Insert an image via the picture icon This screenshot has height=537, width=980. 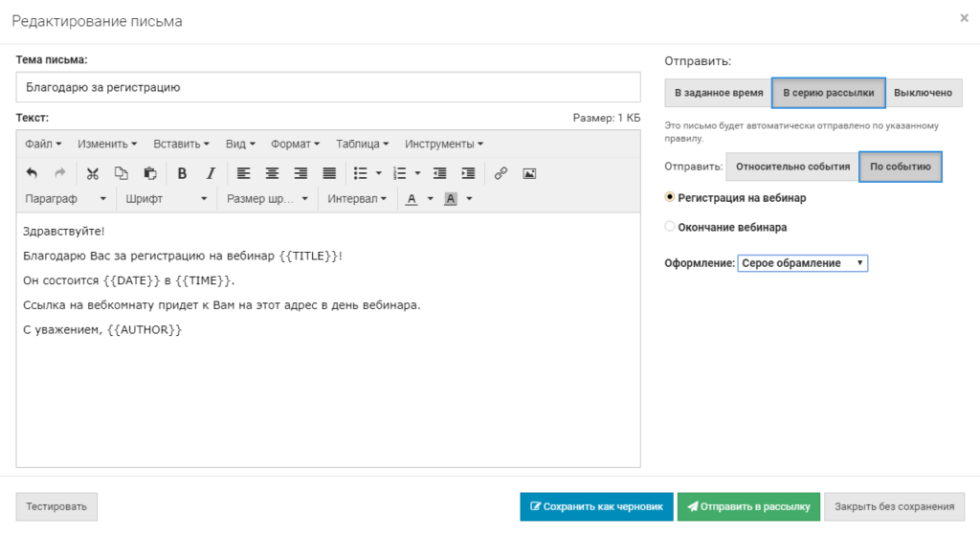tap(529, 173)
